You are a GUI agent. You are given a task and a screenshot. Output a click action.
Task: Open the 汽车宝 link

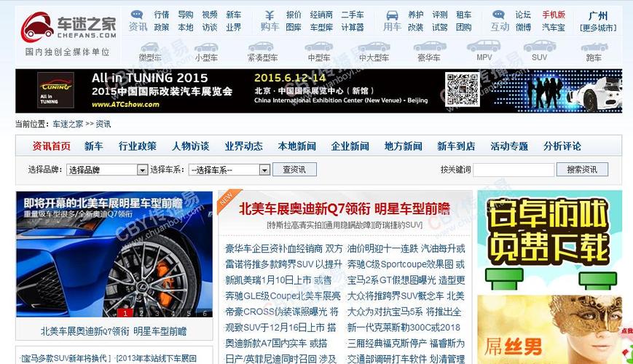tap(554, 28)
